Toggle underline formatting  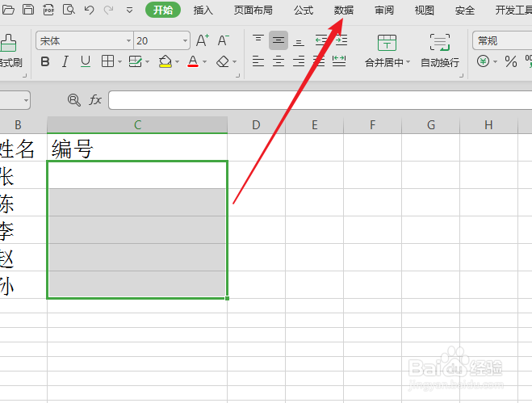tap(85, 62)
